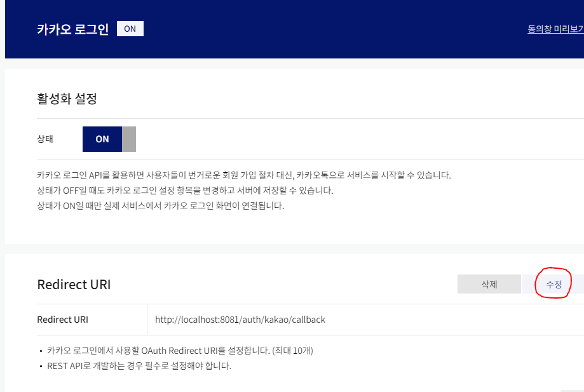
Task: Select the localhost:8081 kakao callback URI
Action: coord(240,320)
